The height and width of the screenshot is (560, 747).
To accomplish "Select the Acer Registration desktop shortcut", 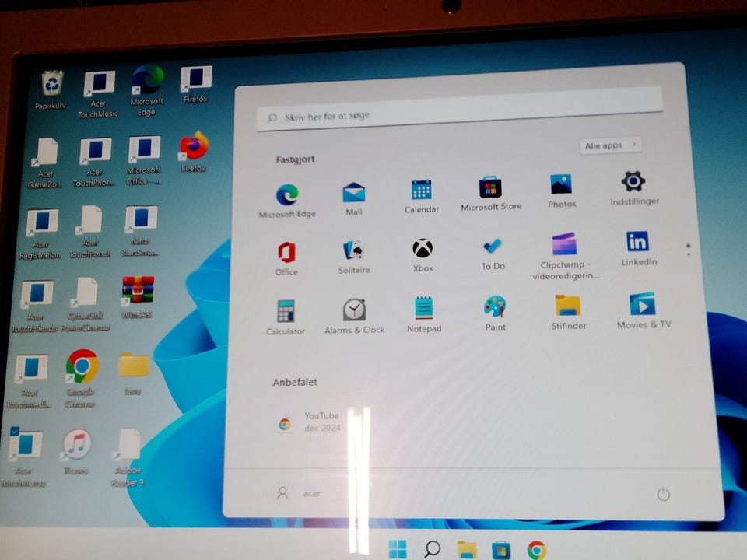I will 41,233.
